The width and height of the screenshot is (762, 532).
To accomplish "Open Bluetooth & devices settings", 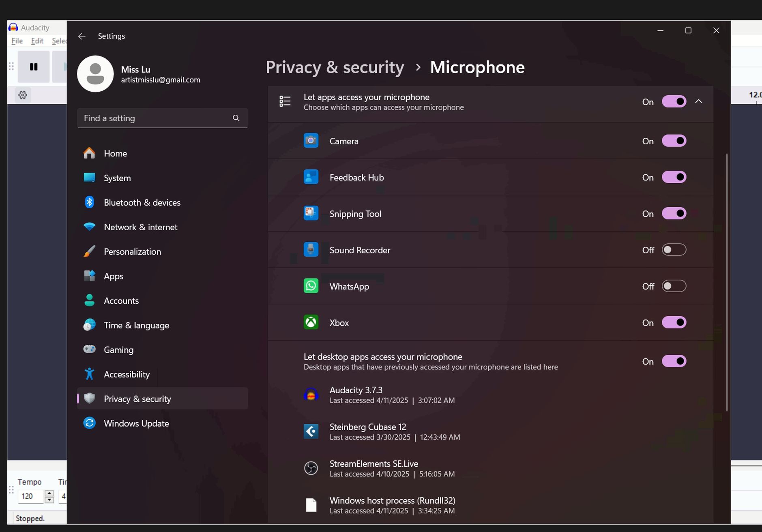I will click(x=162, y=202).
